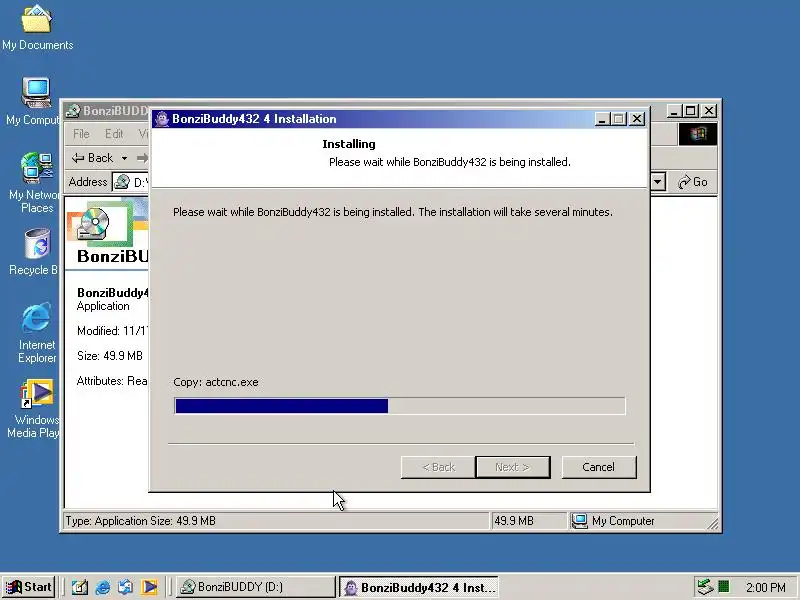Open File menu in BonziBUDDY explorer window
This screenshot has height=600, width=800.
(x=81, y=134)
